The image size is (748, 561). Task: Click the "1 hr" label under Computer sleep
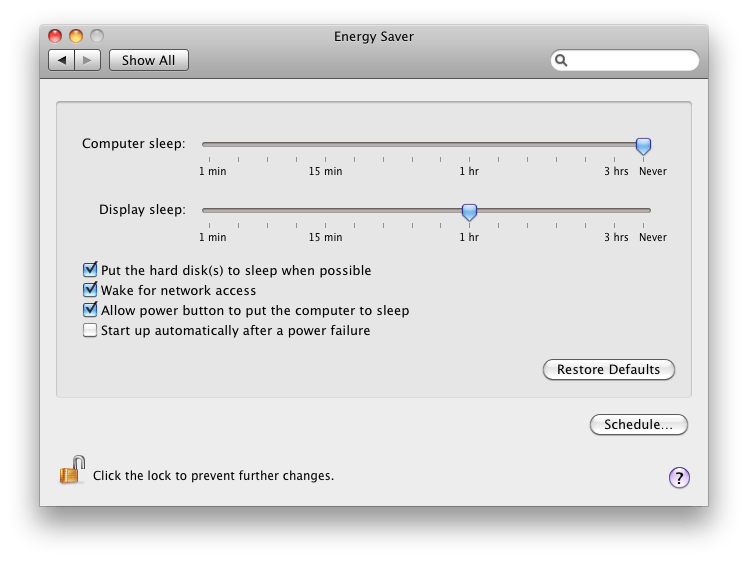(469, 171)
